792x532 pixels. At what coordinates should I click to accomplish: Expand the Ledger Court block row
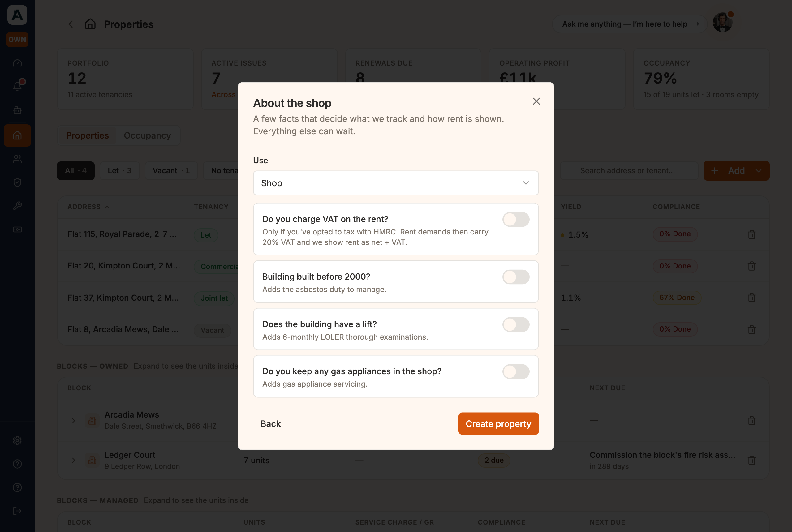pyautogui.click(x=73, y=461)
